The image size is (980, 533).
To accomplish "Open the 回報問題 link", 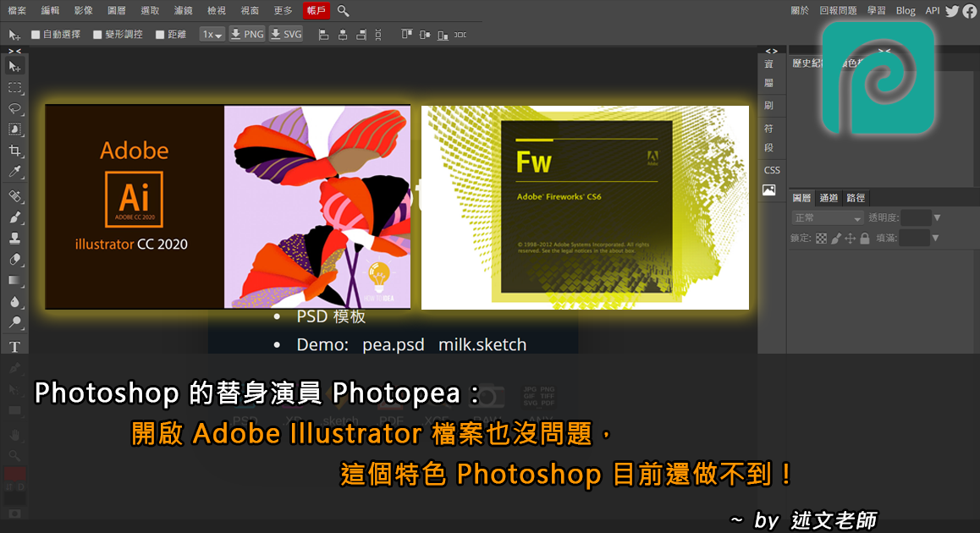I will point(838,11).
